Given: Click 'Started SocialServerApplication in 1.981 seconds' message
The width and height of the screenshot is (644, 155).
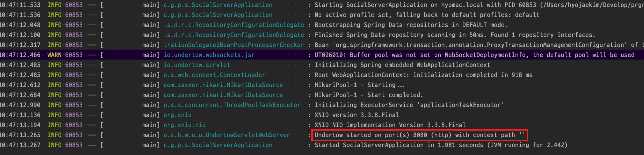Looking at the screenshot, I should [x=441, y=145].
